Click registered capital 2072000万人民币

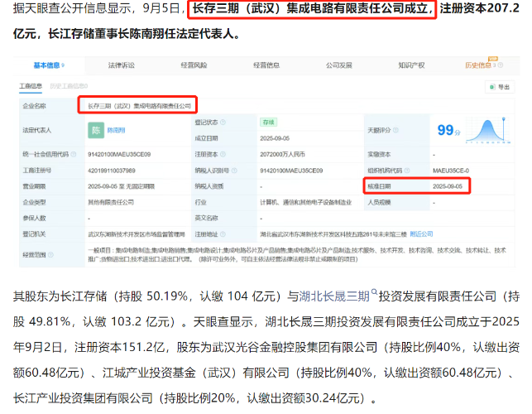click(282, 155)
